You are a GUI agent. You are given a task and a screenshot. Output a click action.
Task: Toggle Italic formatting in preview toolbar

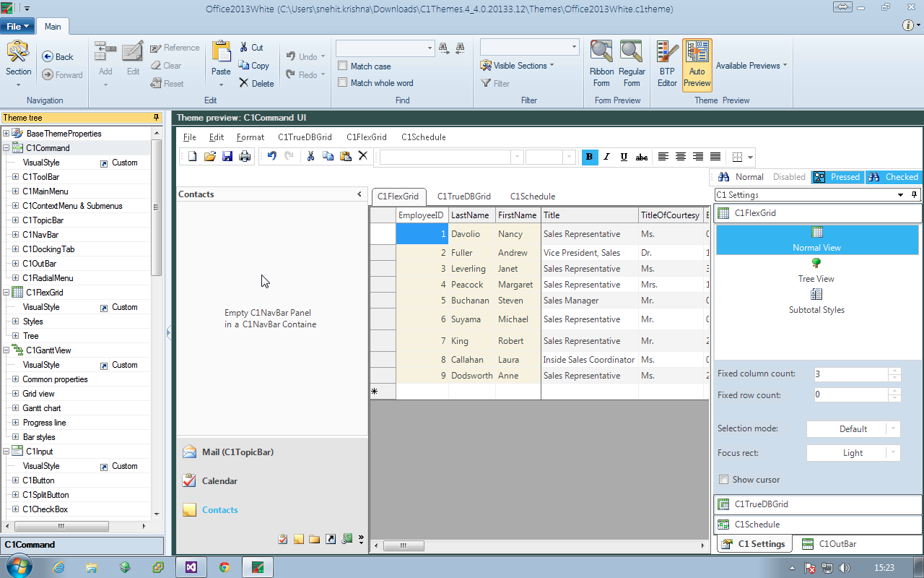[x=607, y=157]
